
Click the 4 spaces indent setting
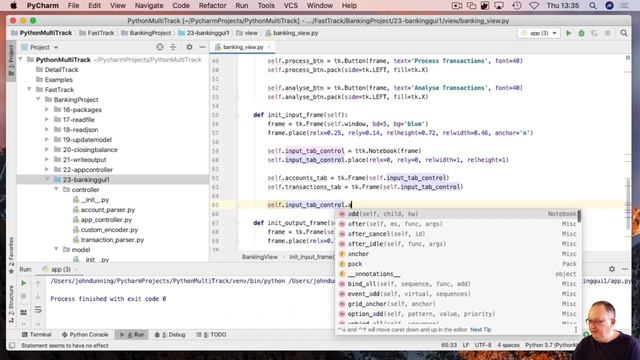tap(509, 345)
